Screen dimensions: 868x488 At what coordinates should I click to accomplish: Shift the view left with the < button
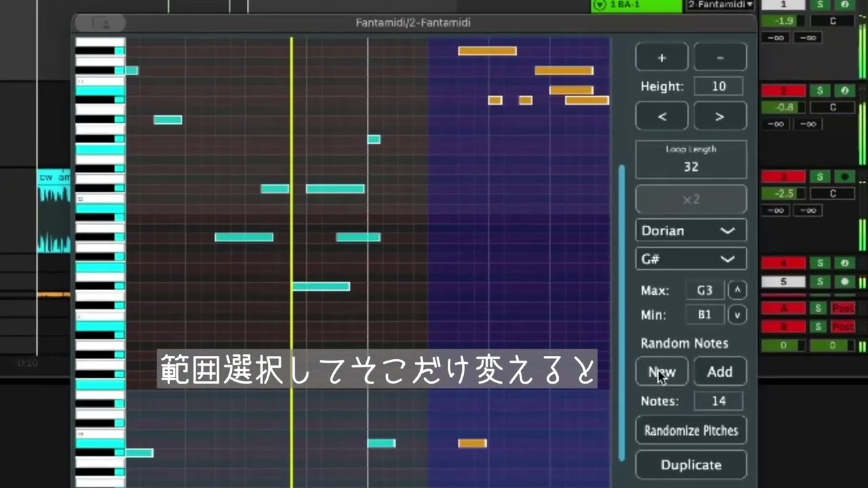click(x=662, y=117)
